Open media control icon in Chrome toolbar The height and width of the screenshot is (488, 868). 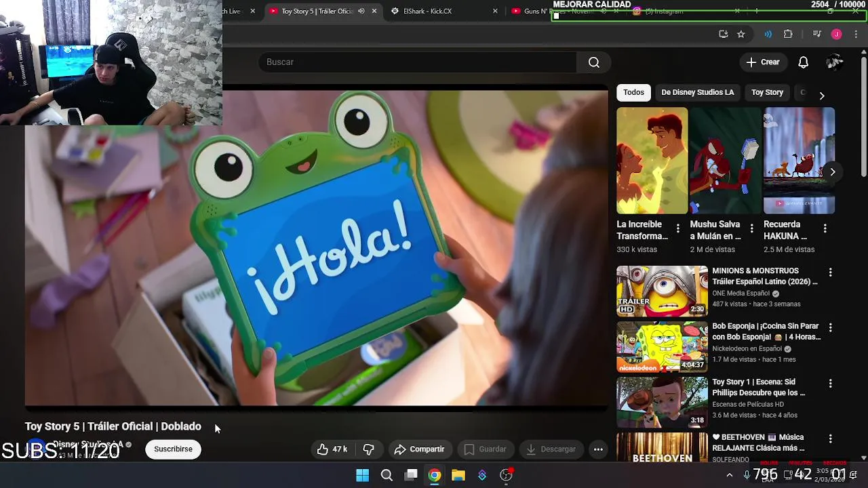(816, 34)
